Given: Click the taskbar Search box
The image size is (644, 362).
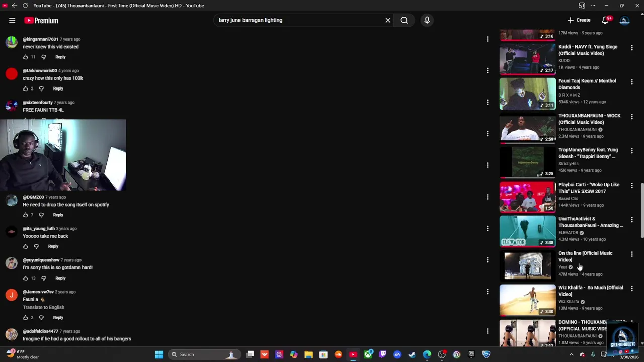Looking at the screenshot, I should [x=204, y=354].
